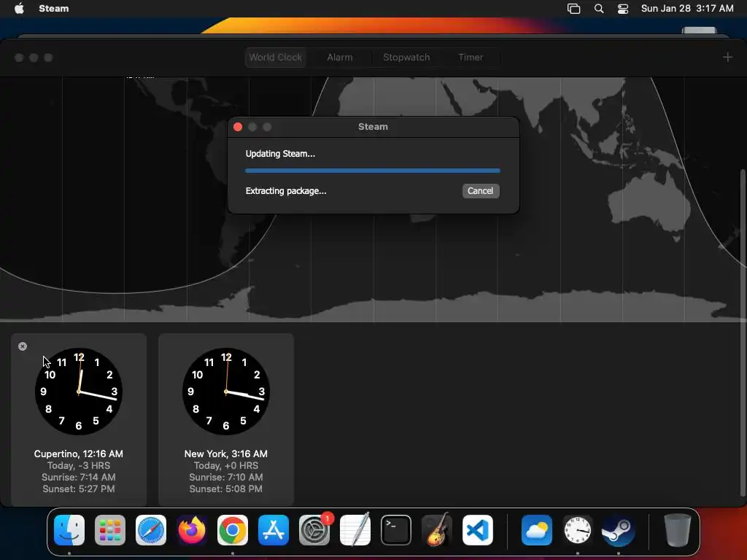
Task: Click the Updating Steam... label
Action: pyautogui.click(x=280, y=154)
